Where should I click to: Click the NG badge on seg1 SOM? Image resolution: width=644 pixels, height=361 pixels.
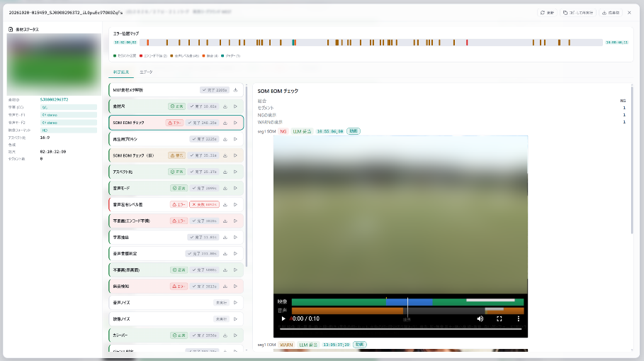pyautogui.click(x=283, y=131)
